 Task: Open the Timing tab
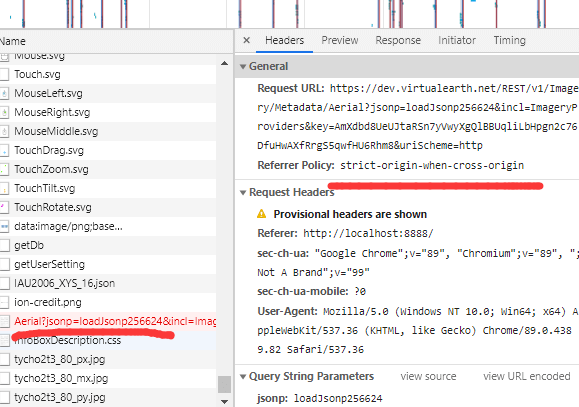510,40
